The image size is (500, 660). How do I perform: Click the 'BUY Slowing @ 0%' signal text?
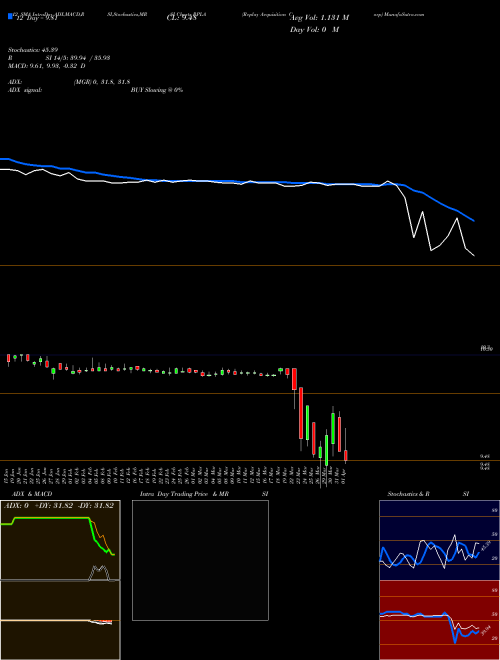pos(157,90)
